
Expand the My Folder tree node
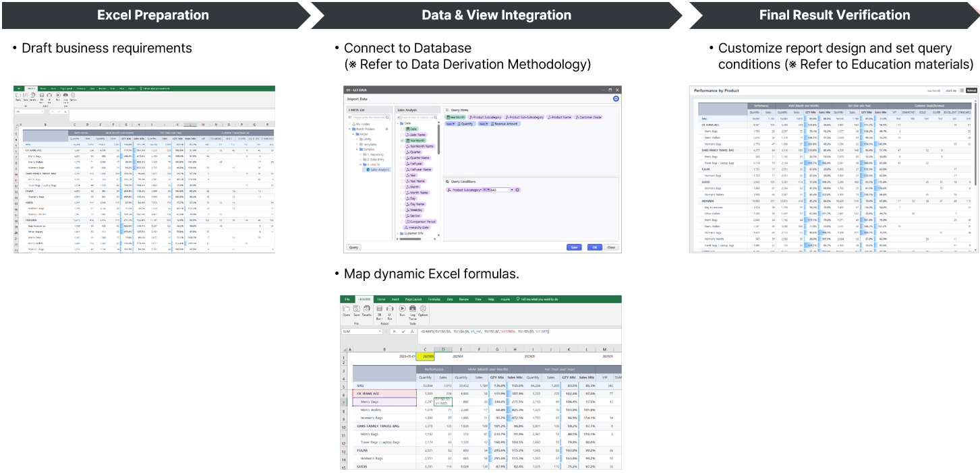coord(349,124)
